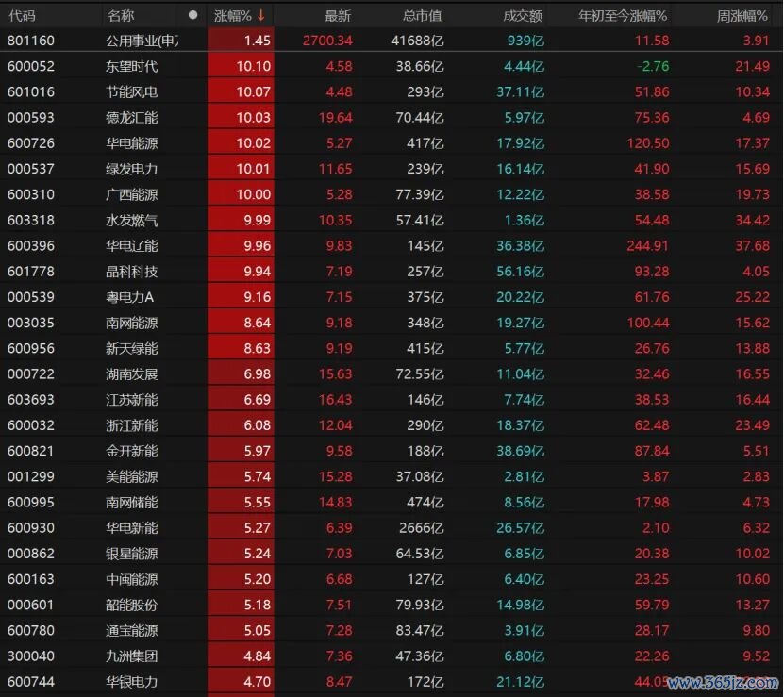Click turnover value 56.16亿
The image size is (784, 697).
pos(520,272)
